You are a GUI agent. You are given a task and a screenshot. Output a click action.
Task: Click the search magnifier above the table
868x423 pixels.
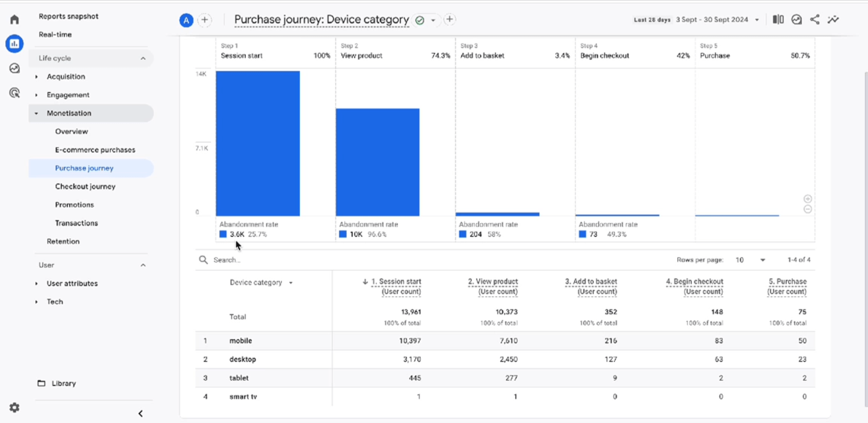tap(203, 260)
